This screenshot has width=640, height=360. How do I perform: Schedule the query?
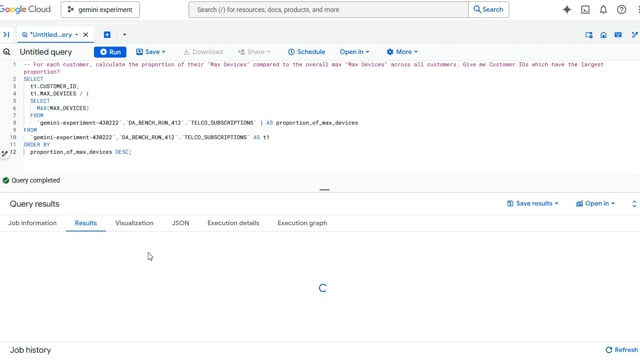(307, 52)
